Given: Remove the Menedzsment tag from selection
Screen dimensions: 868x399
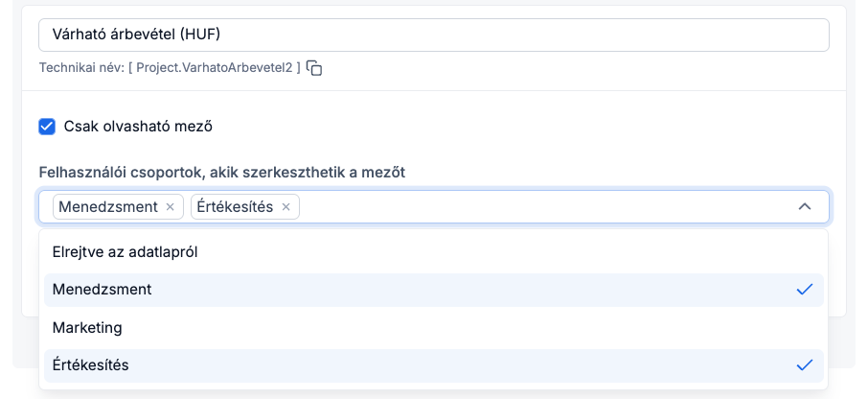Looking at the screenshot, I should [171, 207].
